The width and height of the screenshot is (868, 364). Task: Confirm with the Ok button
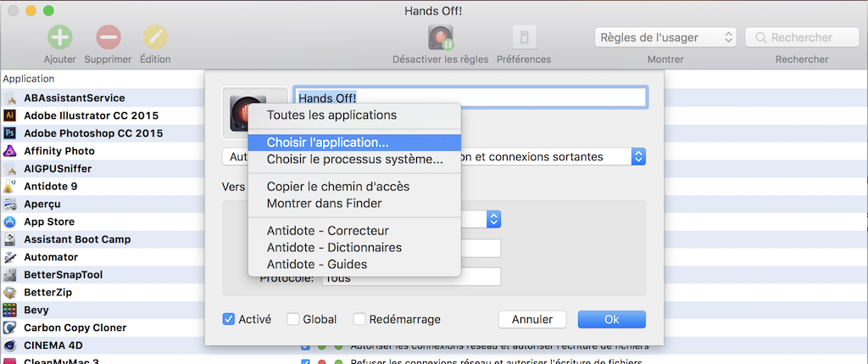point(611,319)
